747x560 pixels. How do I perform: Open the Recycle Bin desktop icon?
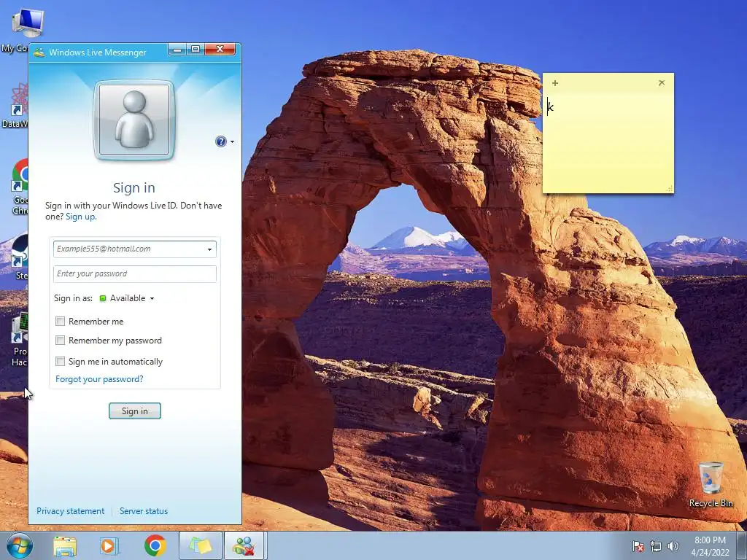[x=711, y=484]
